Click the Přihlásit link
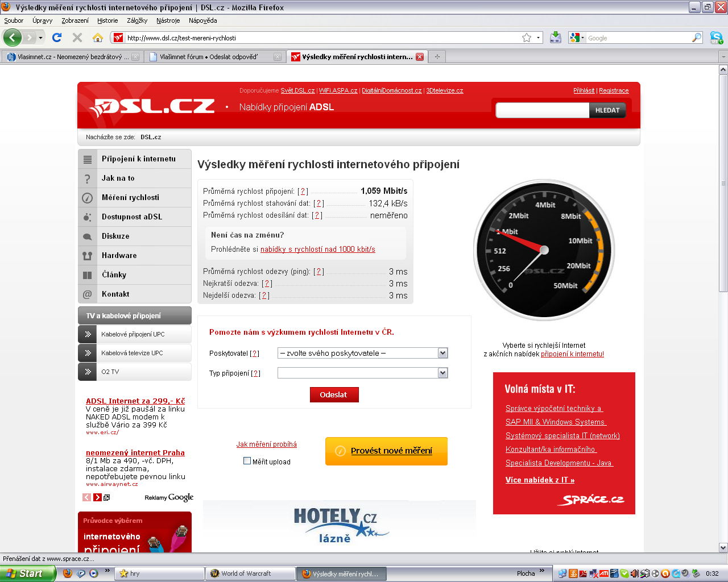 coord(584,90)
